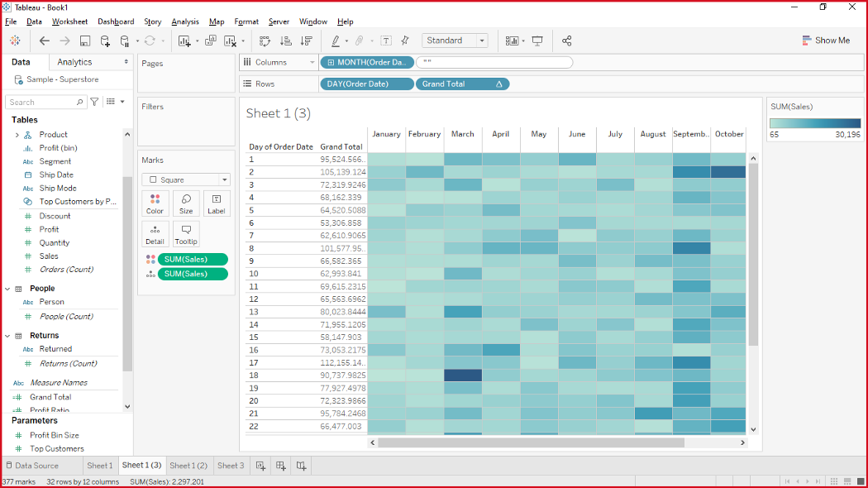Select the DAY(Order Date) pill on Rows
The width and height of the screenshot is (868, 488).
(366, 84)
